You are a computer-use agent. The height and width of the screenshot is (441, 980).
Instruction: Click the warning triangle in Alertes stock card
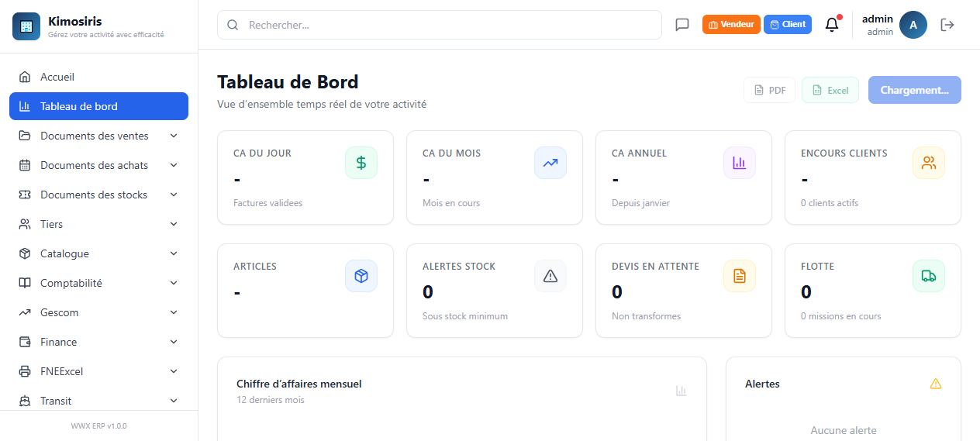click(x=550, y=276)
